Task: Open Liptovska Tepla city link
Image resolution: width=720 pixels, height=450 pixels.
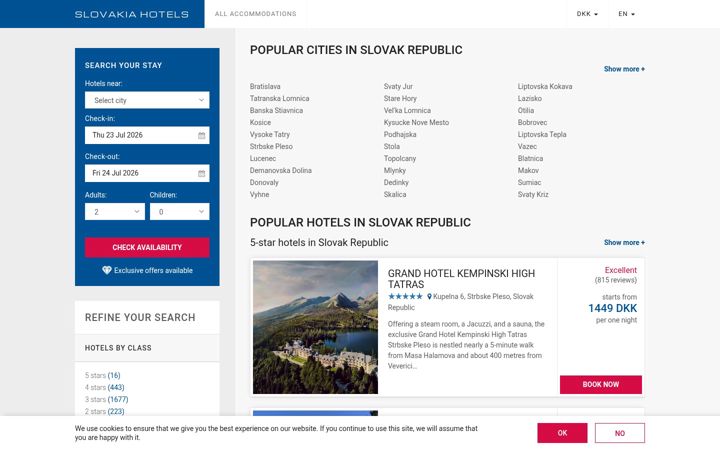Action: coord(542,135)
